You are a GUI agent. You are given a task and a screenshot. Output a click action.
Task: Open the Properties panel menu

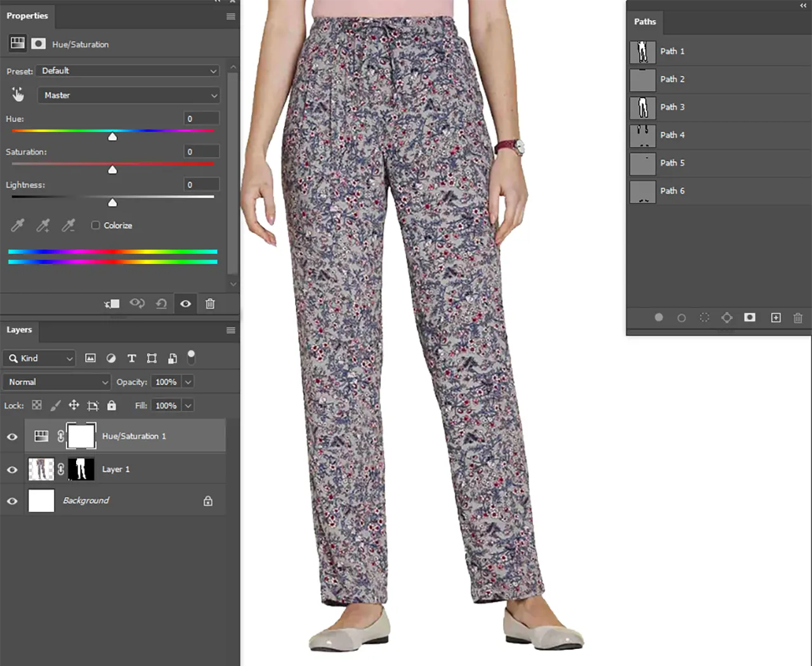tap(231, 16)
